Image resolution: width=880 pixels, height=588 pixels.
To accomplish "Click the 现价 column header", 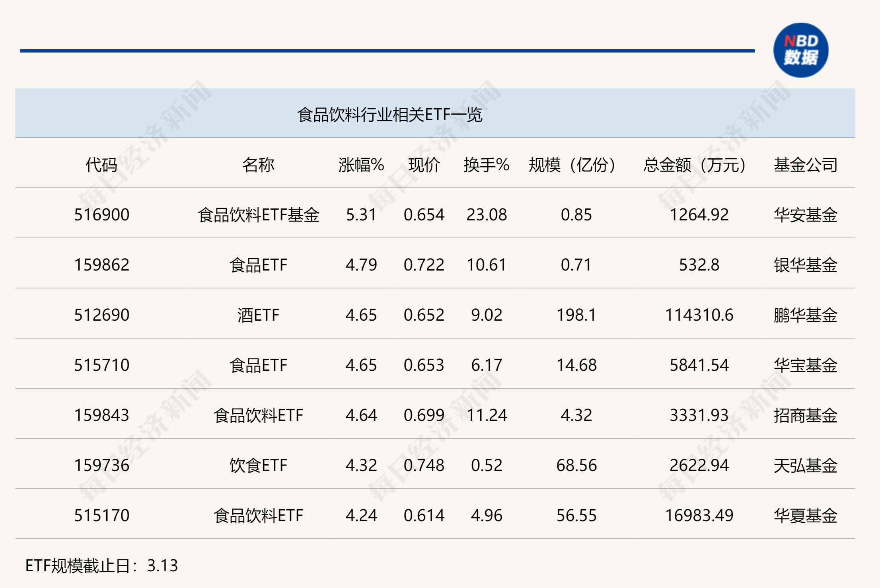I will 424,165.
